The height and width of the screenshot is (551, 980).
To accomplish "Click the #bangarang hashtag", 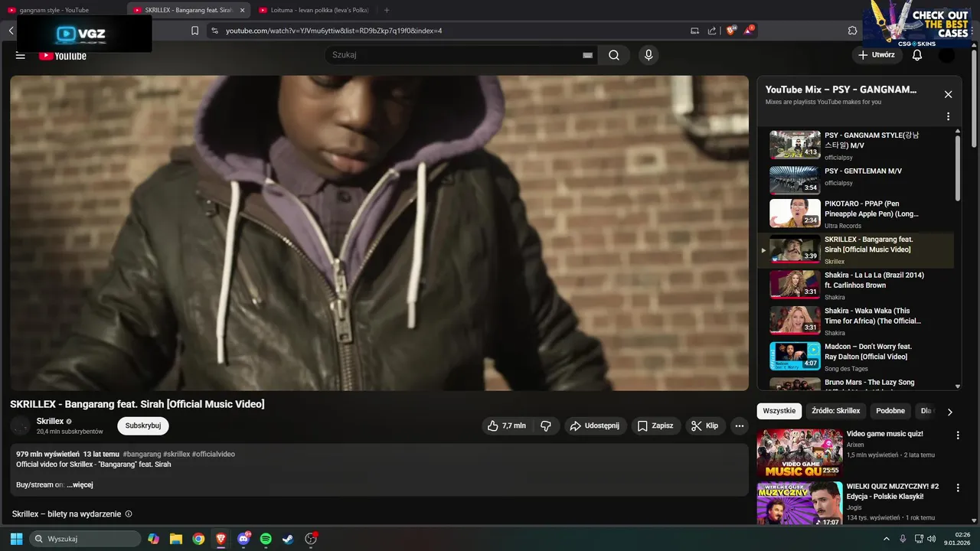I will [142, 454].
